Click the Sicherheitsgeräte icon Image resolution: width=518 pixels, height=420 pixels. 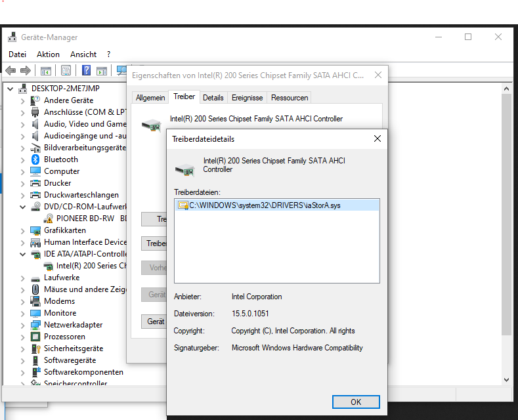point(35,348)
